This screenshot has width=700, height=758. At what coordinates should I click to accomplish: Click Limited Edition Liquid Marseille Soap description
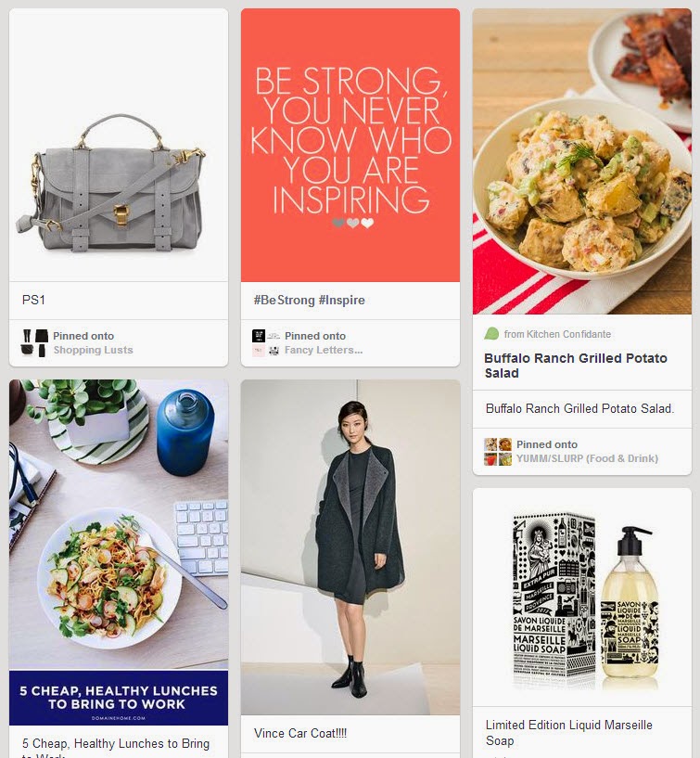(x=568, y=733)
